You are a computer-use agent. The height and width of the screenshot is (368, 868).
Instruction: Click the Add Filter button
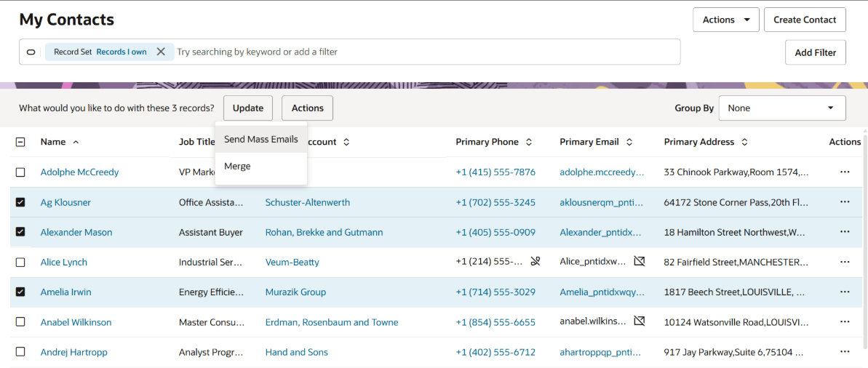[816, 52]
